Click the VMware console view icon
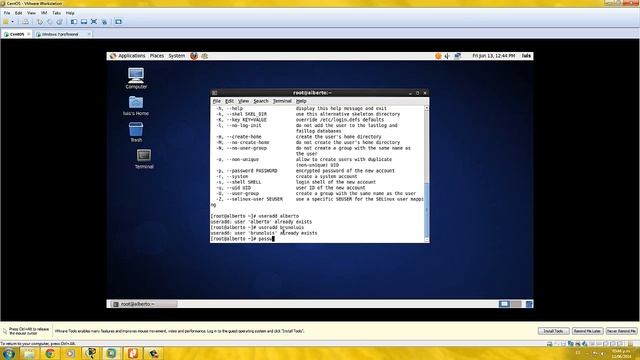This screenshot has height=360, width=640. point(118,22)
